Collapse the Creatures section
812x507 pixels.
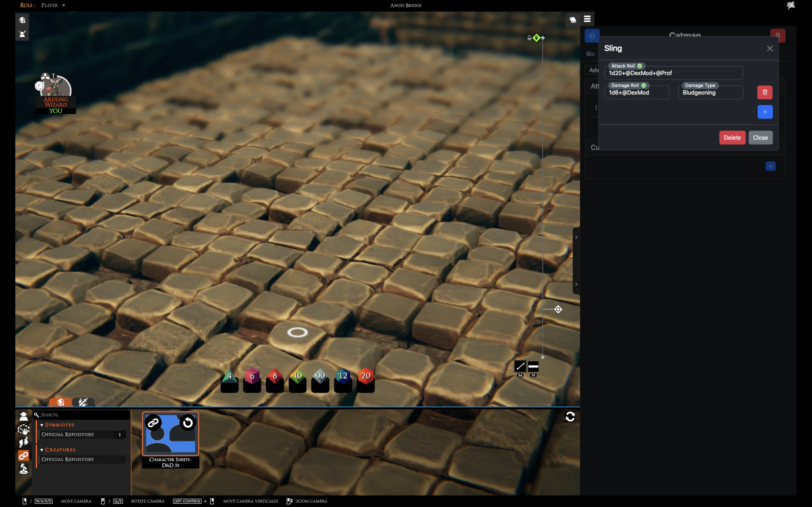(42, 450)
